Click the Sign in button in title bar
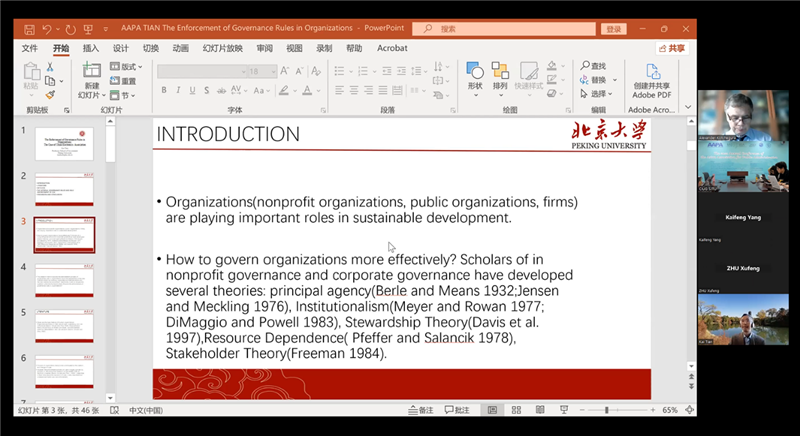This screenshot has width=800, height=436. (613, 29)
